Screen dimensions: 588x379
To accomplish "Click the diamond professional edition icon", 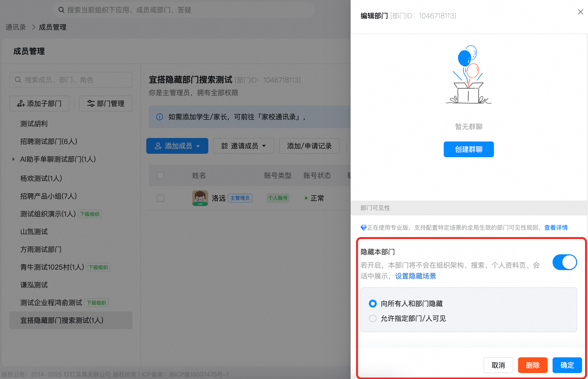I will [363, 227].
